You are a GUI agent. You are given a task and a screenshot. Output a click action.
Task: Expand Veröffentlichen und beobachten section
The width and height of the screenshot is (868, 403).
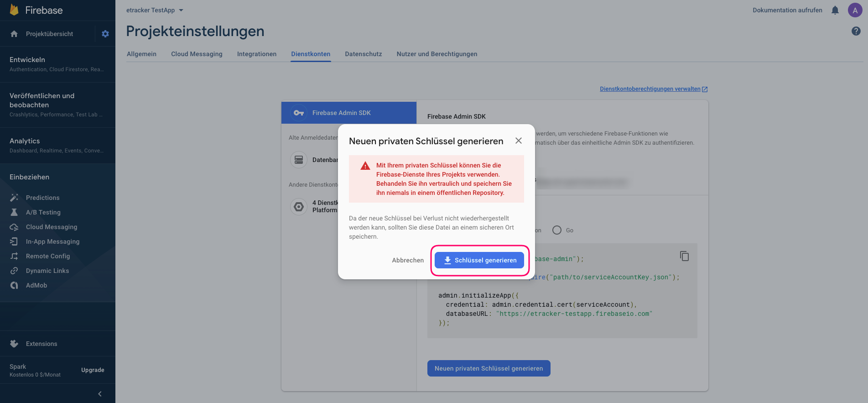coord(57,105)
